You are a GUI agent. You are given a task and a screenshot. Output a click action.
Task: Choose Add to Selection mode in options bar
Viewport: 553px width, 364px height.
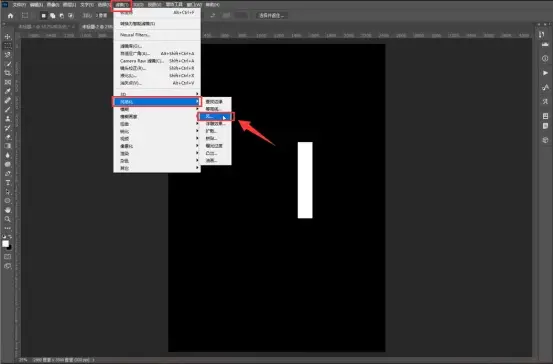point(53,16)
